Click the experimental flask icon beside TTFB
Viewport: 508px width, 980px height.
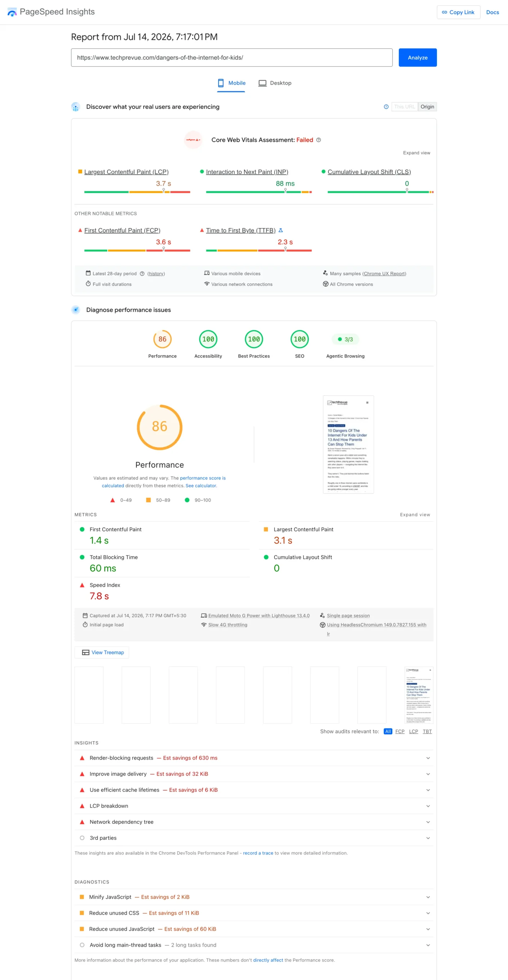tap(281, 230)
